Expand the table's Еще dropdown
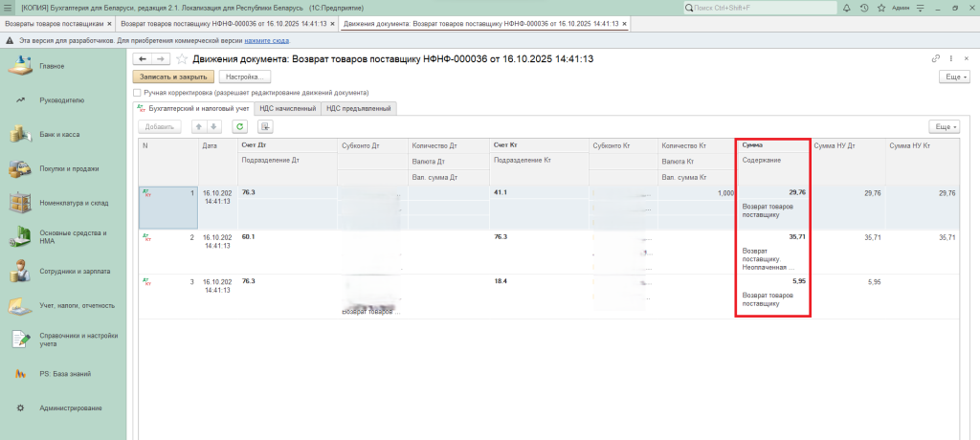This screenshot has width=980, height=440. pos(944,126)
